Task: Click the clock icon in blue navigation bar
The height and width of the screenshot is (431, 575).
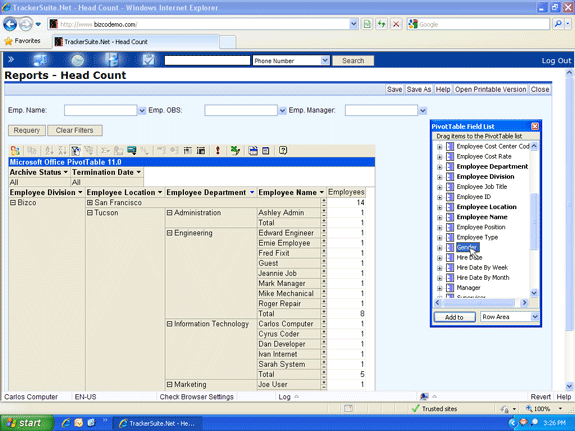Action: tap(77, 60)
